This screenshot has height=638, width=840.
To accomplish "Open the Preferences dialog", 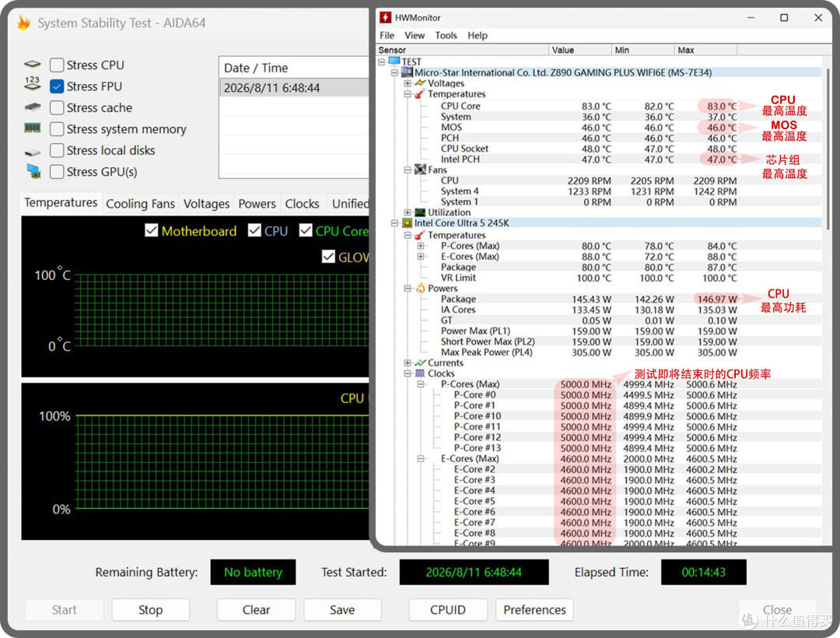I will point(534,610).
